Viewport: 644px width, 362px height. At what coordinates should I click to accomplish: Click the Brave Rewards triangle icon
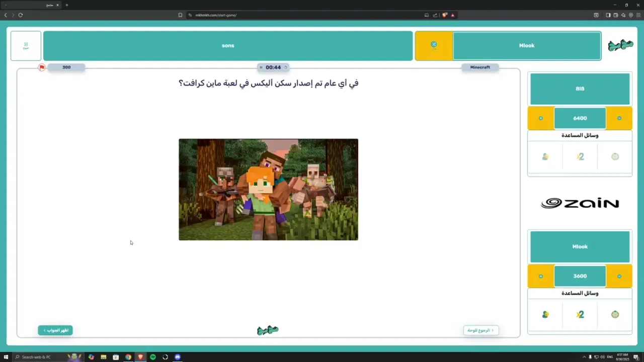(x=452, y=15)
